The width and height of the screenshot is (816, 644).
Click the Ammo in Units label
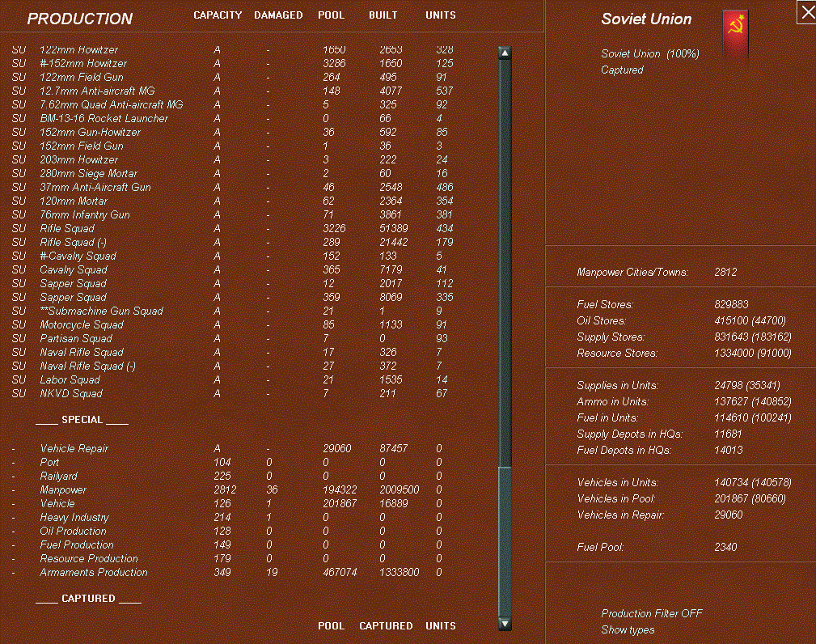612,401
